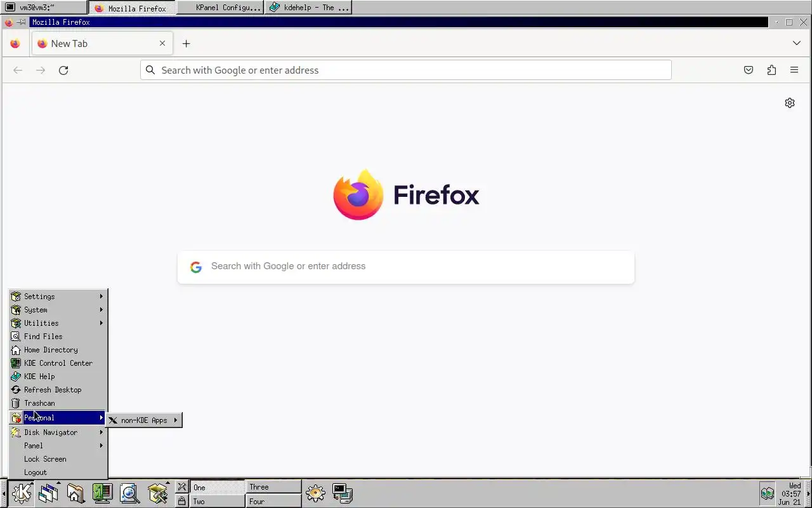Viewport: 812px width, 508px height.
Task: Expand the Panel submenu
Action: click(58, 446)
